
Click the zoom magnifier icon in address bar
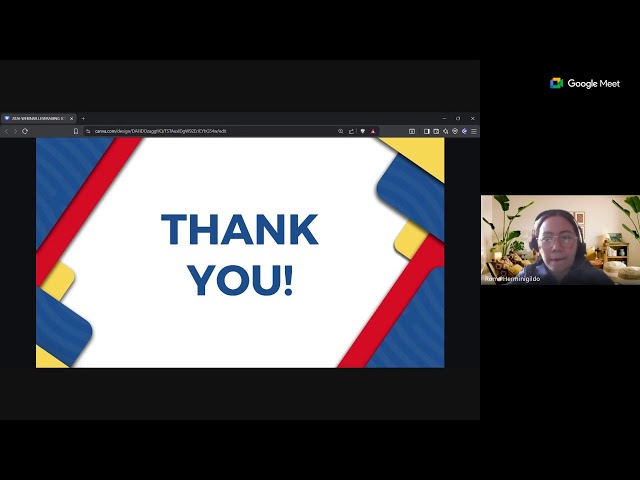340,131
